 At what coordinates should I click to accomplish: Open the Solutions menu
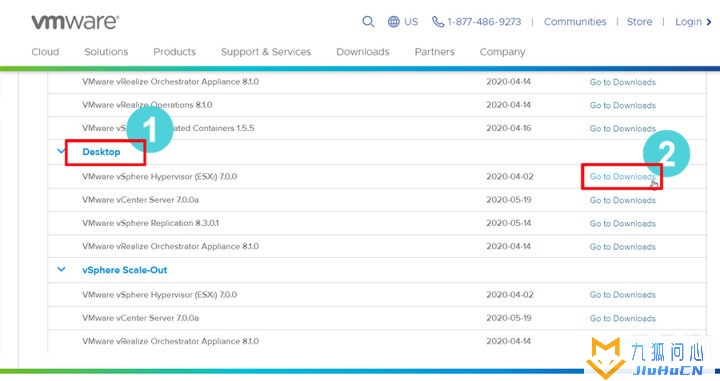[x=106, y=52]
